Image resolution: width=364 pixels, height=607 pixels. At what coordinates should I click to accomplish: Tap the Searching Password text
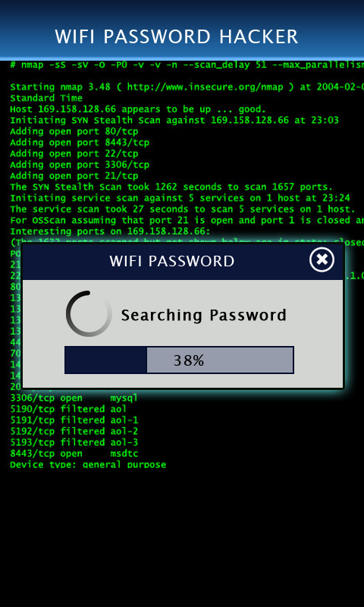[204, 315]
